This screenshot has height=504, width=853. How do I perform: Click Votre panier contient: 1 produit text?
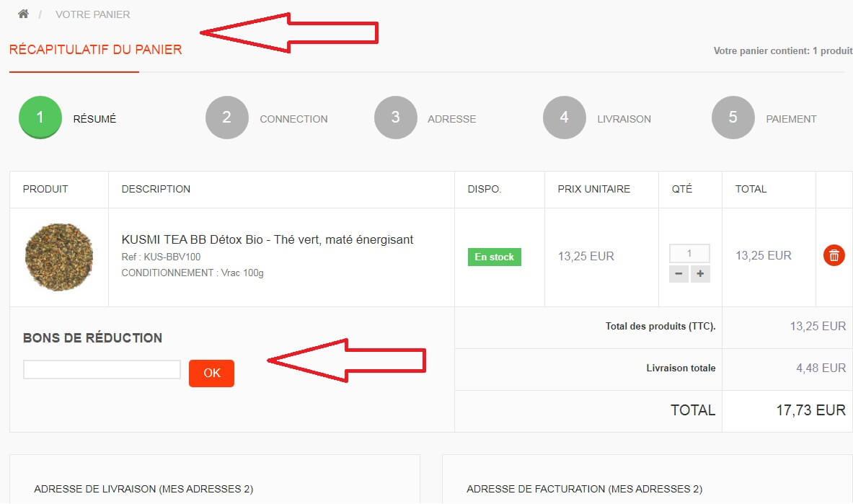click(x=783, y=50)
